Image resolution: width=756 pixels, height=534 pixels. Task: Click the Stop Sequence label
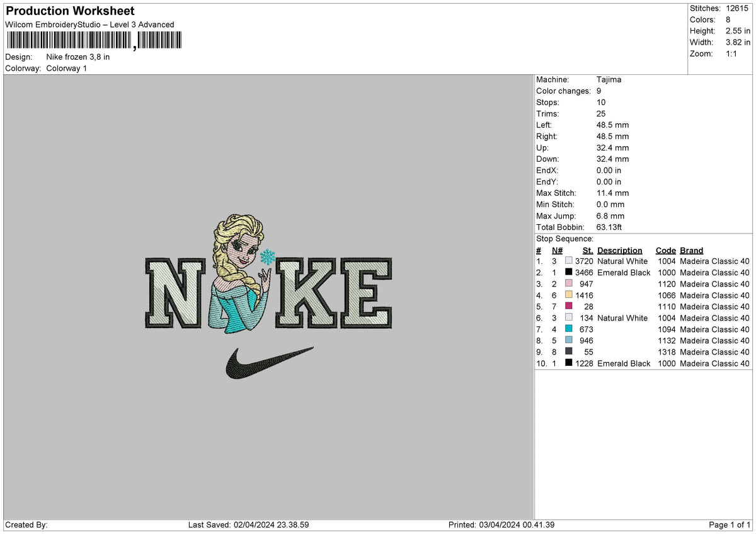pos(565,239)
